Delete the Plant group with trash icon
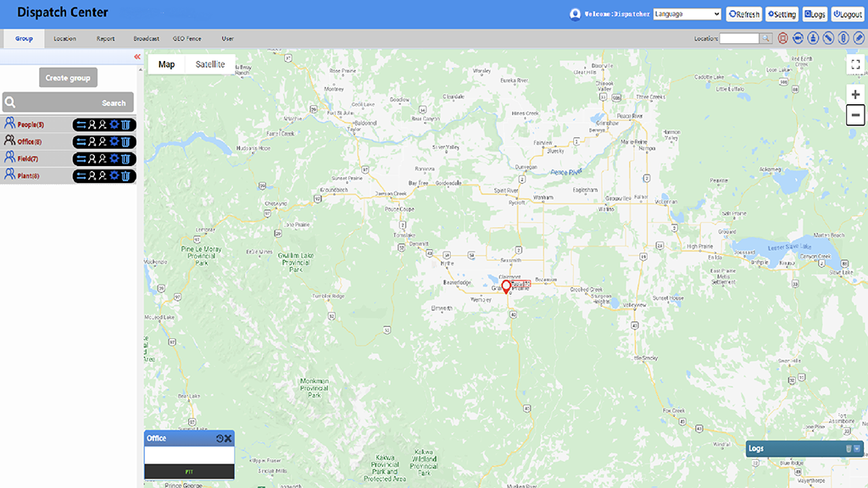Viewport: 868px width, 488px height. (125, 176)
